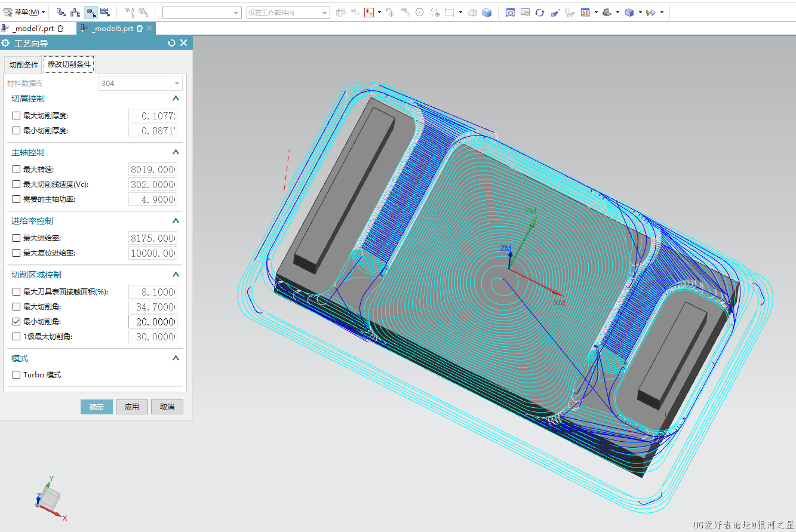Click the XM axis label in the viewport
Image resolution: width=796 pixels, height=532 pixels.
coord(559,303)
